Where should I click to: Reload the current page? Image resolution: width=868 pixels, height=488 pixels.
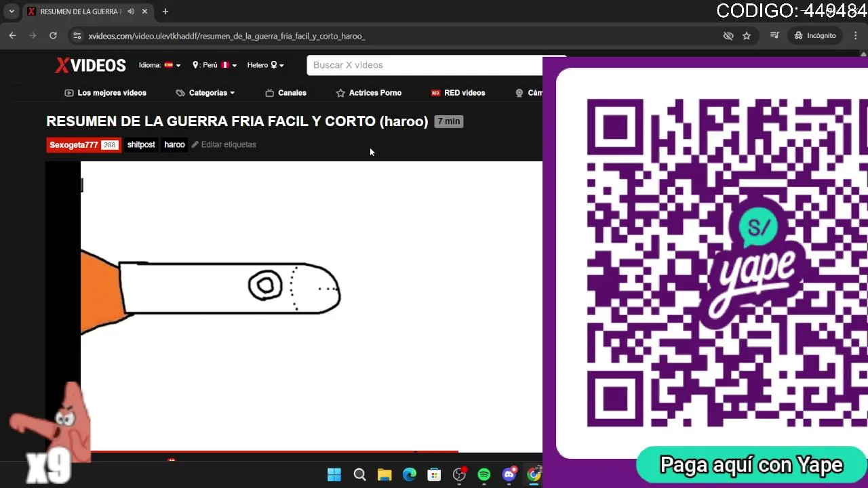pos(53,36)
